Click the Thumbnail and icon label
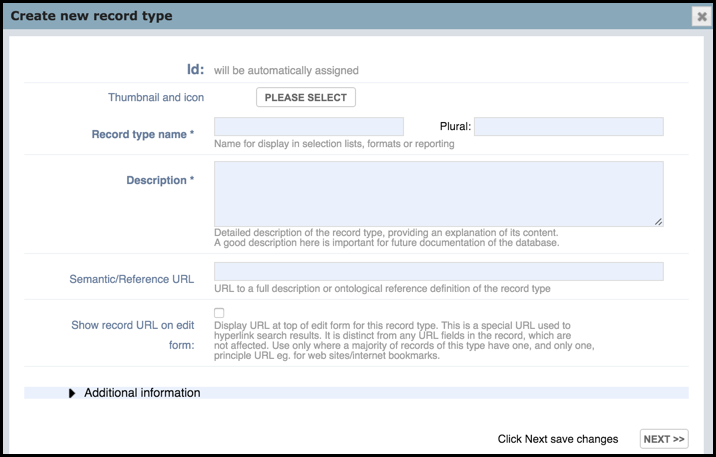Screen dimensions: 716x457 156,97
